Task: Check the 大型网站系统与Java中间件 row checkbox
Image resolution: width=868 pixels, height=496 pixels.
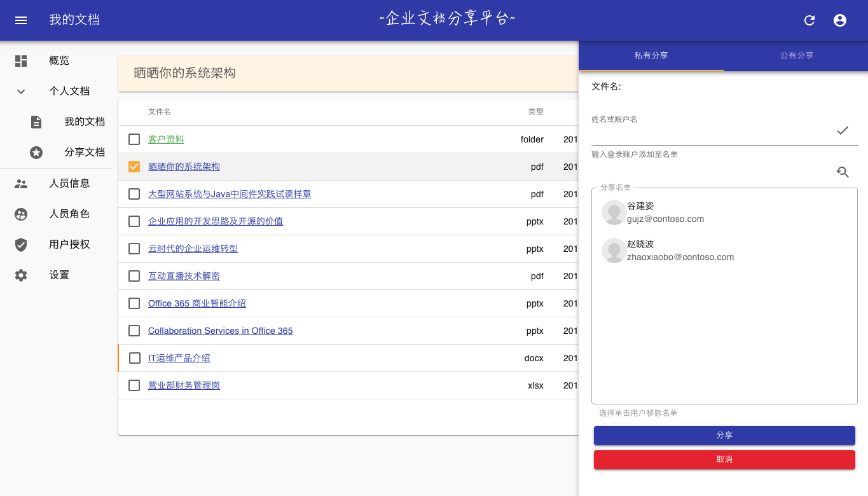Action: tap(134, 194)
